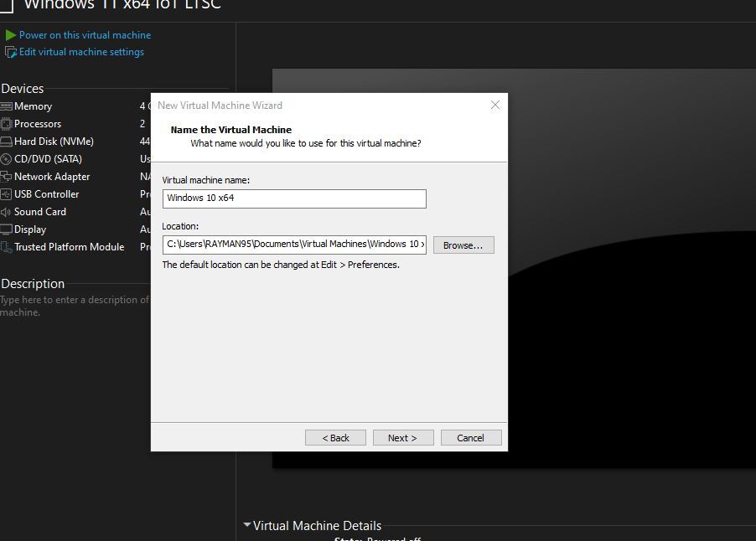Screen dimensions: 756x541
Task: Click the Memory device row label
Action: [34, 106]
